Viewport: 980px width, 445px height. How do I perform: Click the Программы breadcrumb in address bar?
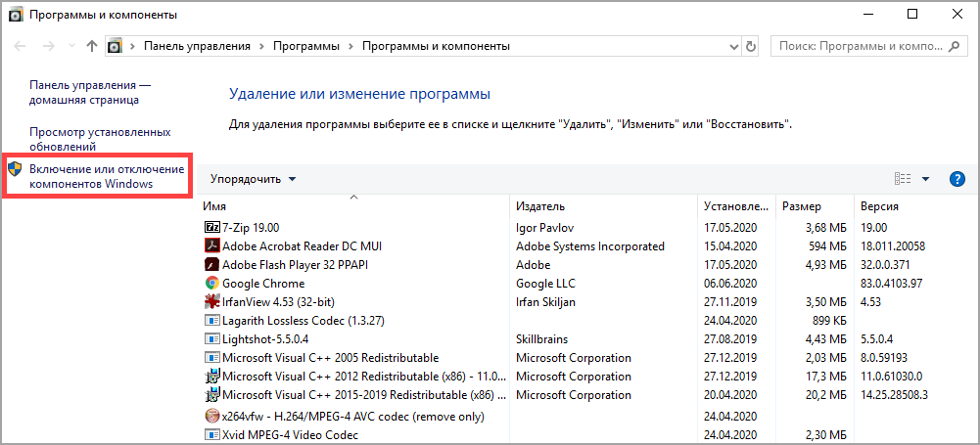[x=306, y=46]
